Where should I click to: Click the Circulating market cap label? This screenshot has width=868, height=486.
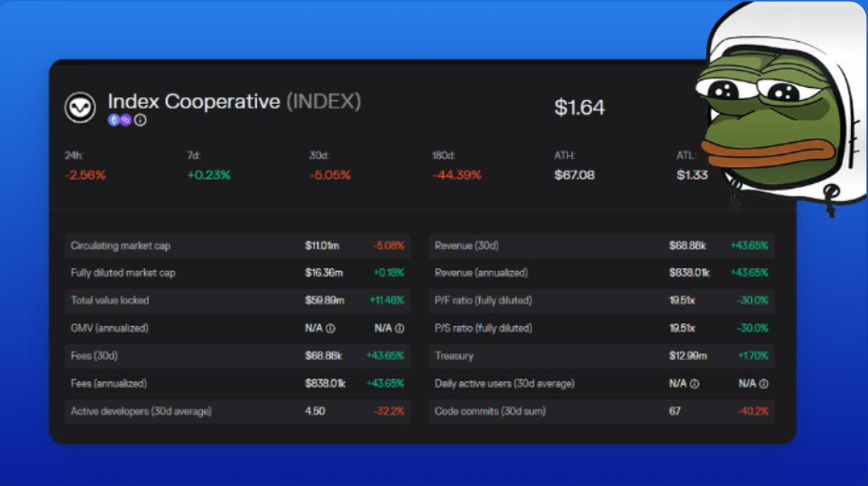(x=121, y=246)
